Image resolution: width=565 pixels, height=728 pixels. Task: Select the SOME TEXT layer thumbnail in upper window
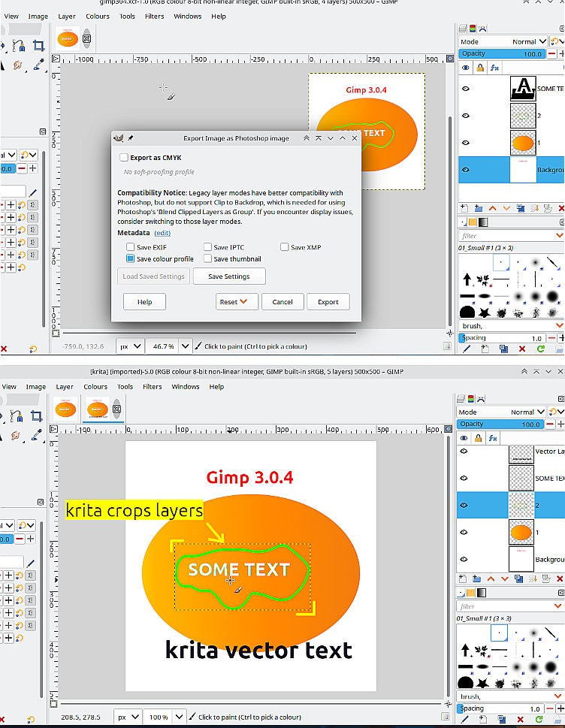(x=523, y=89)
